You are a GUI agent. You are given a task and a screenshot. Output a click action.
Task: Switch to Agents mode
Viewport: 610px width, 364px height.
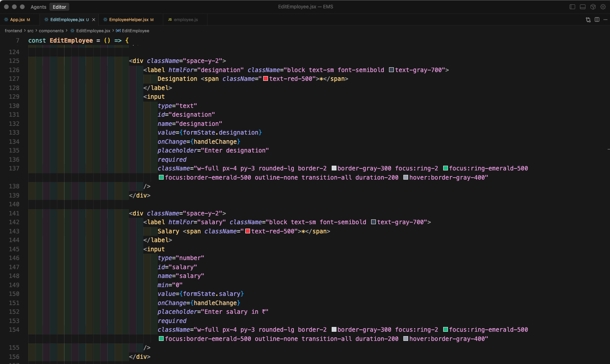(38, 7)
